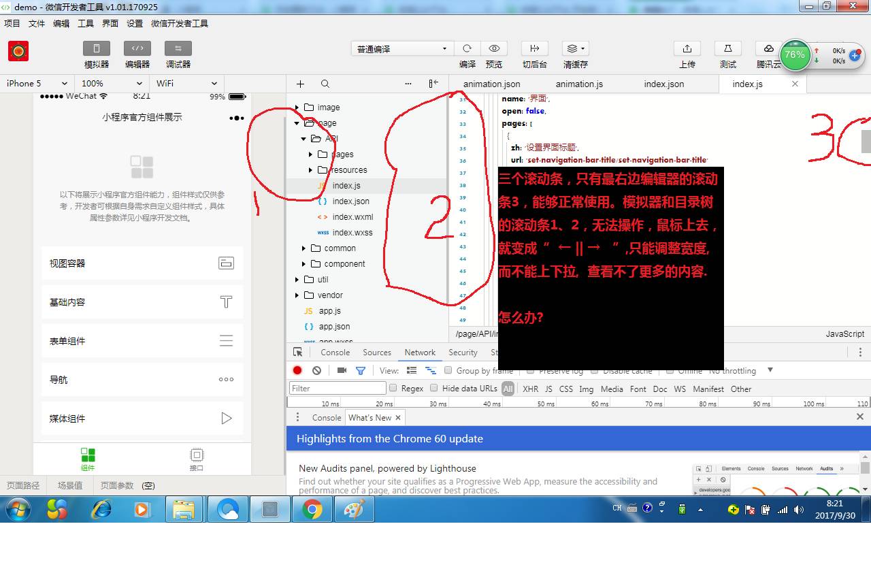Image resolution: width=871 pixels, height=588 pixels.
Task: Open the 视图容器 view container item
Action: pyautogui.click(x=142, y=263)
